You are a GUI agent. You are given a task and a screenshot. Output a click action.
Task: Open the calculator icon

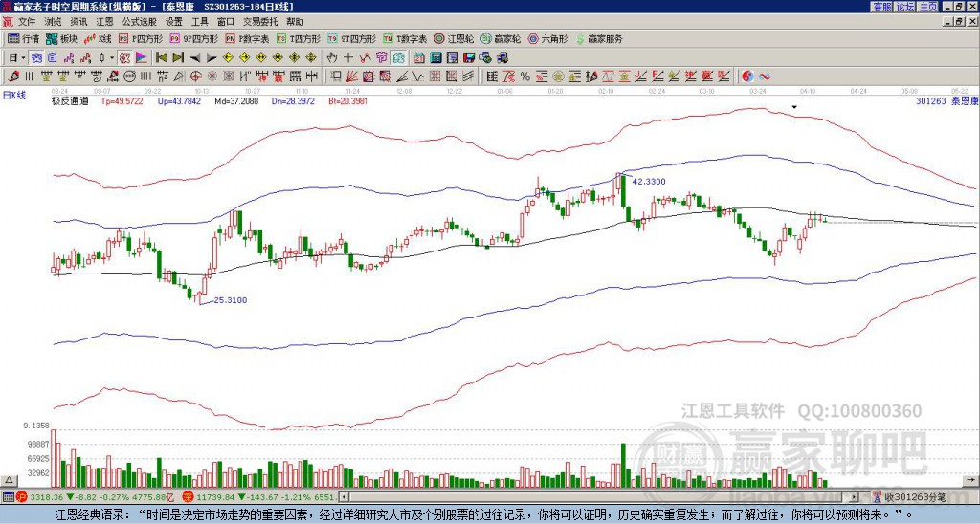[435, 58]
